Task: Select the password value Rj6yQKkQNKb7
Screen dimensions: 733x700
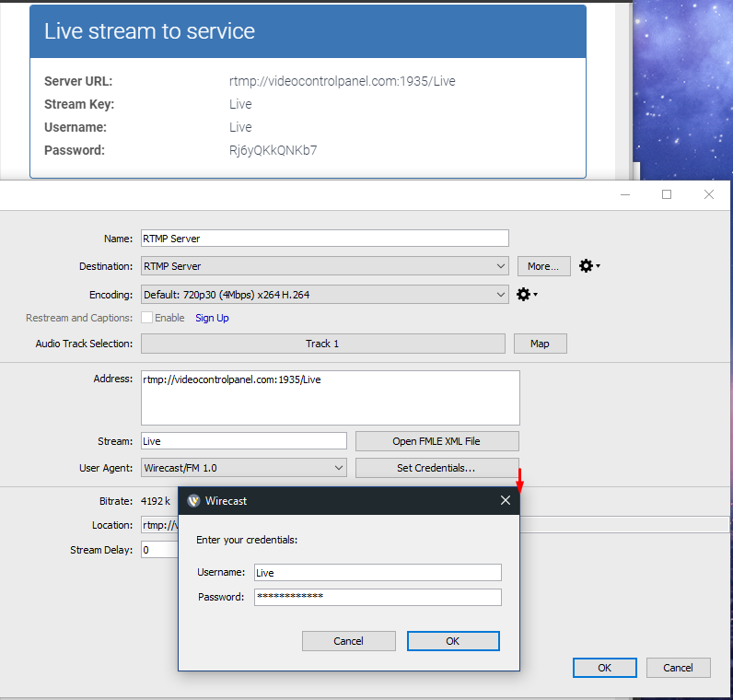Action: point(273,150)
